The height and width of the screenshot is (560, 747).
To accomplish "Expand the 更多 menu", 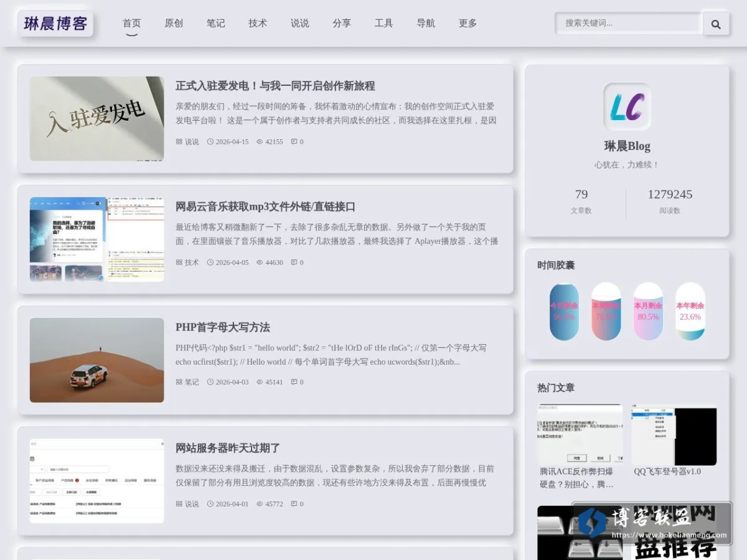I will pos(467,23).
